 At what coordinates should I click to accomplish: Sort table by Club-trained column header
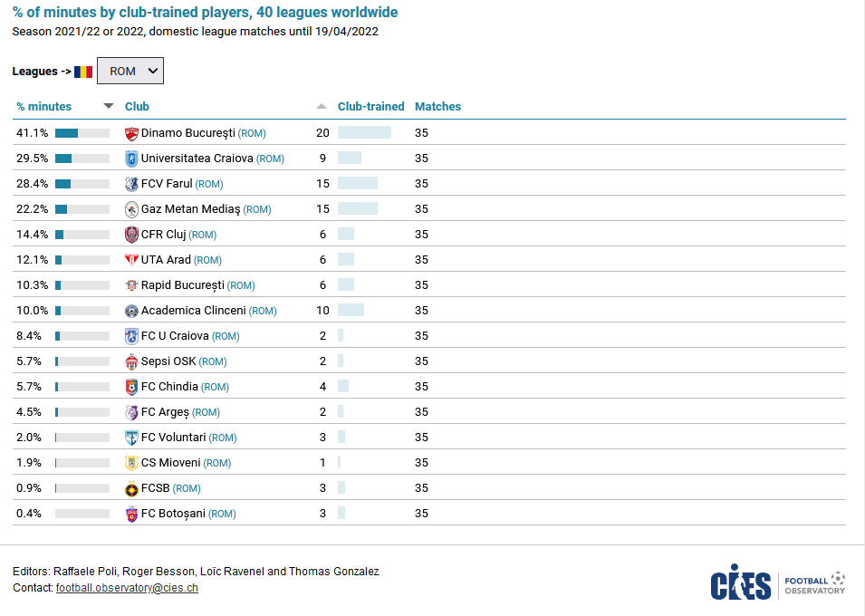(370, 106)
